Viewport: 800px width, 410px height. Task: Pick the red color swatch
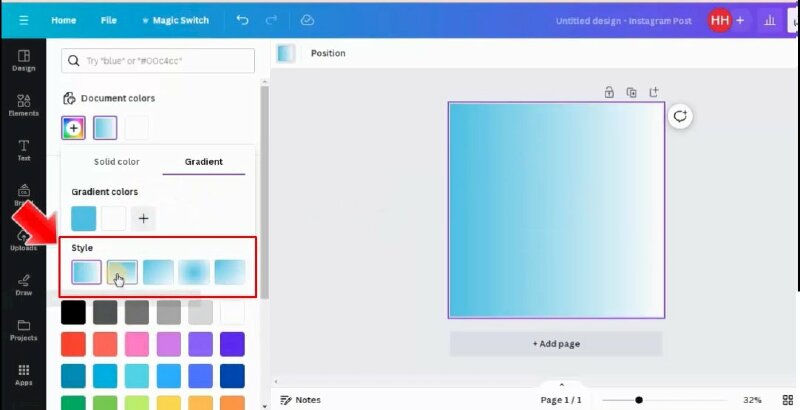pyautogui.click(x=73, y=344)
